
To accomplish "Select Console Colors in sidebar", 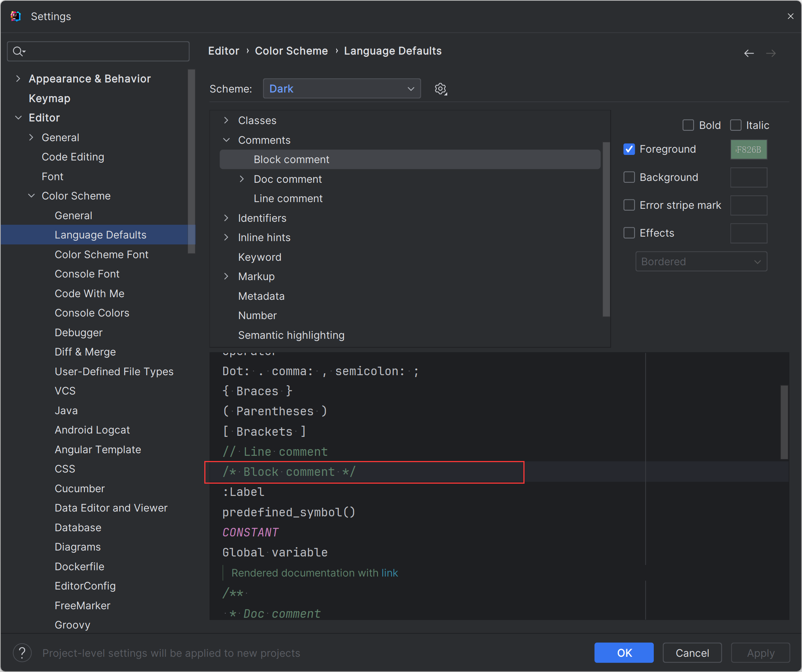I will pos(92,313).
